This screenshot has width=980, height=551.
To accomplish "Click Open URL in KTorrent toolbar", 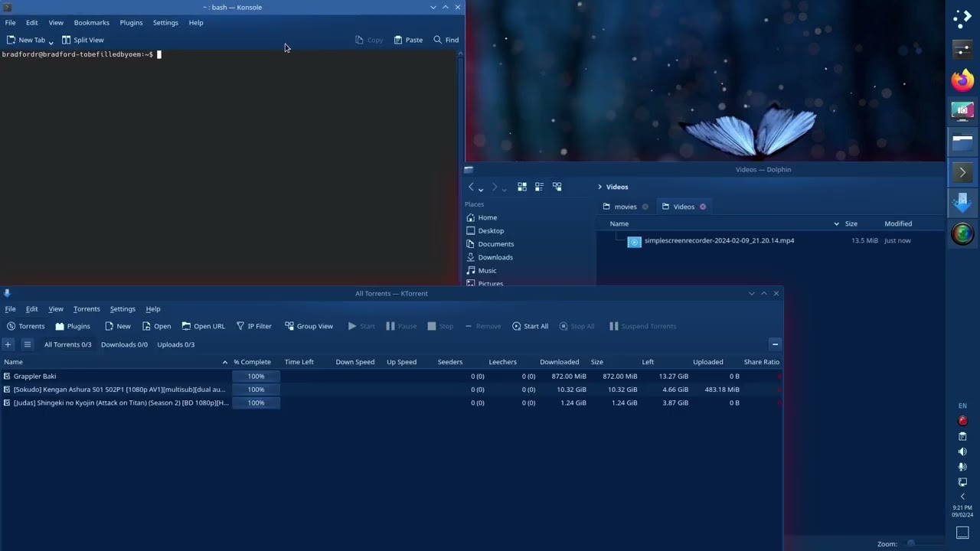I will pyautogui.click(x=203, y=326).
